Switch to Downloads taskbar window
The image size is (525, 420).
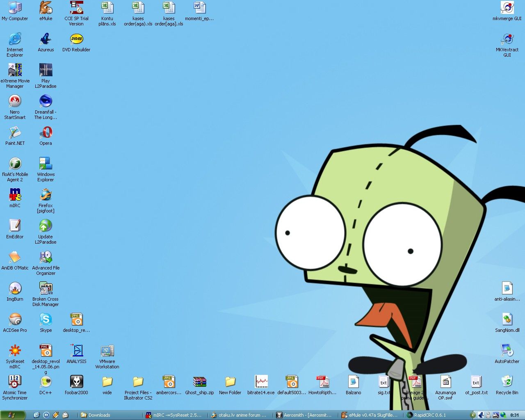110,415
